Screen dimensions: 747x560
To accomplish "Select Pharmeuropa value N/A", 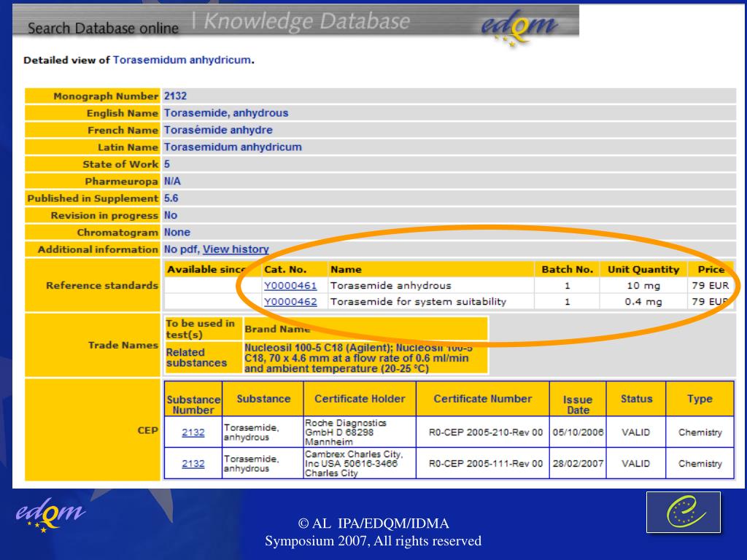I will tap(172, 182).
